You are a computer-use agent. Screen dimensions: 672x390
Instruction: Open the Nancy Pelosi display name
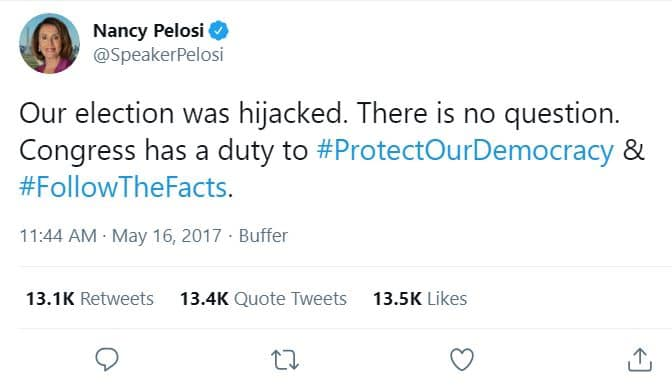tap(148, 31)
